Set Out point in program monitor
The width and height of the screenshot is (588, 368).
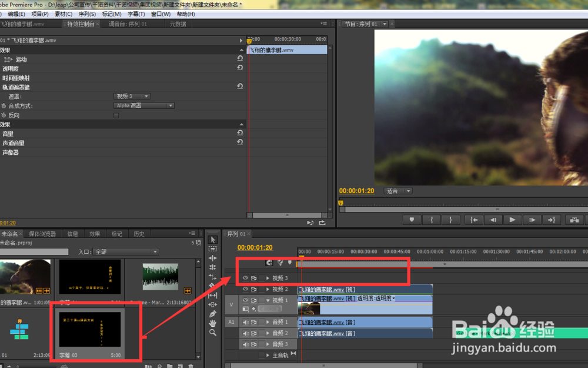pyautogui.click(x=451, y=220)
